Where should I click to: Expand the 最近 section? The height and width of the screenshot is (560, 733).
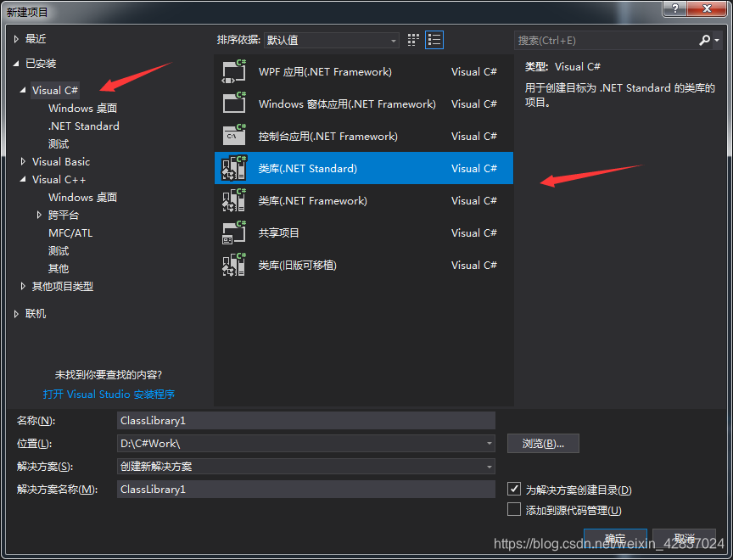coord(16,39)
